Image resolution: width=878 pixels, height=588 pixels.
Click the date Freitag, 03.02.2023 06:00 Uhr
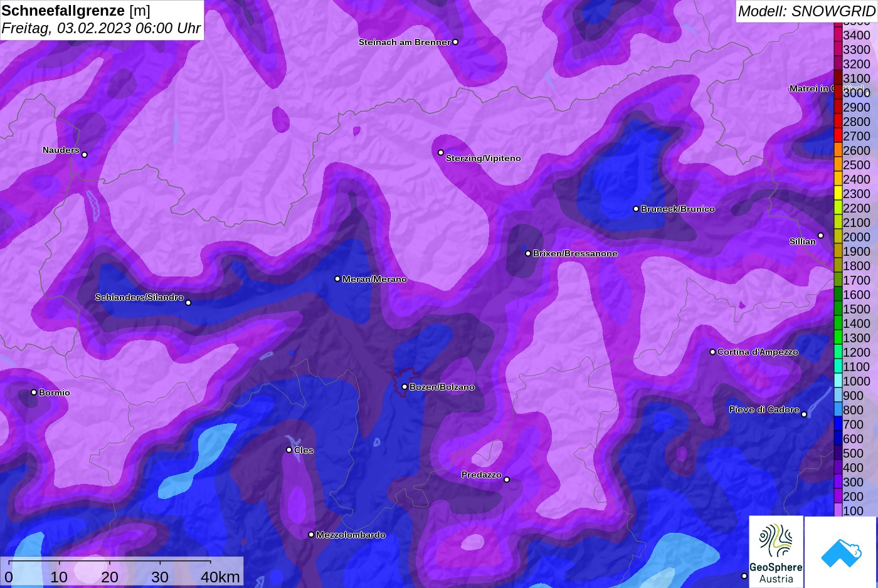click(101, 28)
